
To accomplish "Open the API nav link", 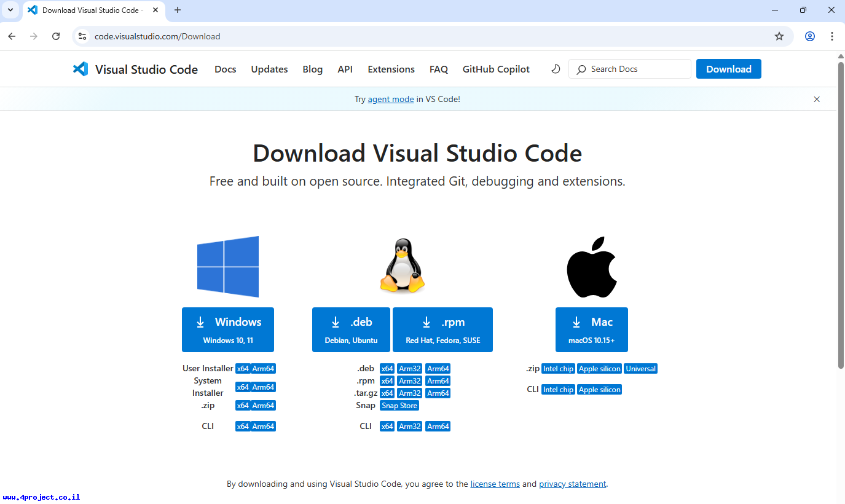I will [x=345, y=69].
